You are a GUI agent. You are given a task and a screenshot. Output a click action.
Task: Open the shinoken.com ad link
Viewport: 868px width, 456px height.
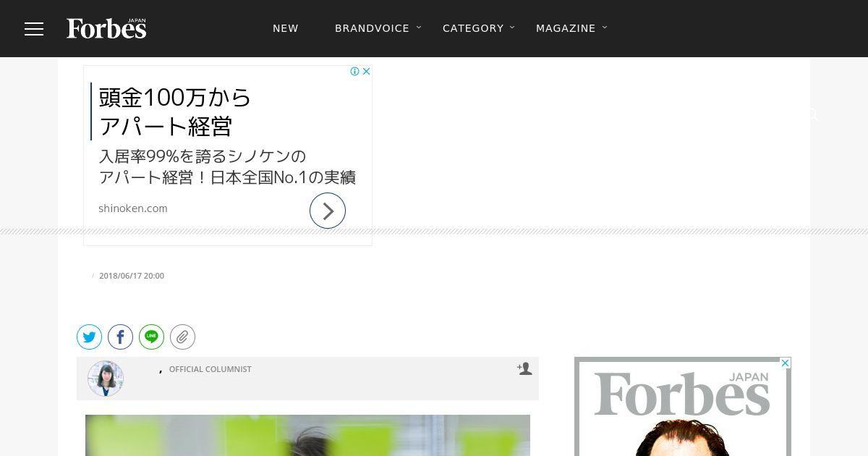point(133,208)
